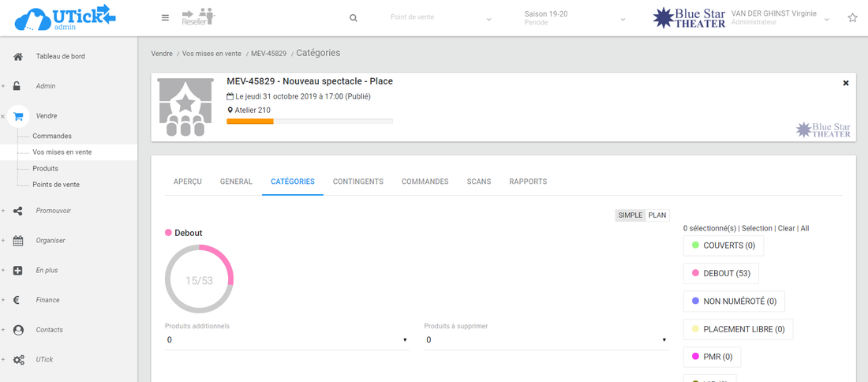Close the MEV-45829 event card

(x=846, y=83)
